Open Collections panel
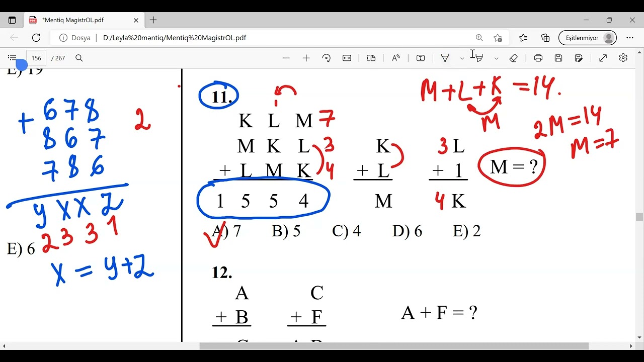Screen dimensions: 644x362 pos(545,38)
